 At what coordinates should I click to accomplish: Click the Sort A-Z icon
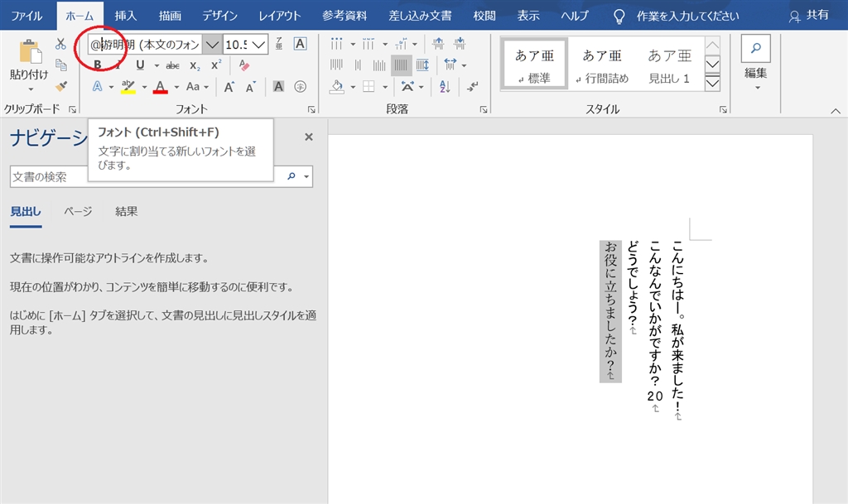[444, 86]
